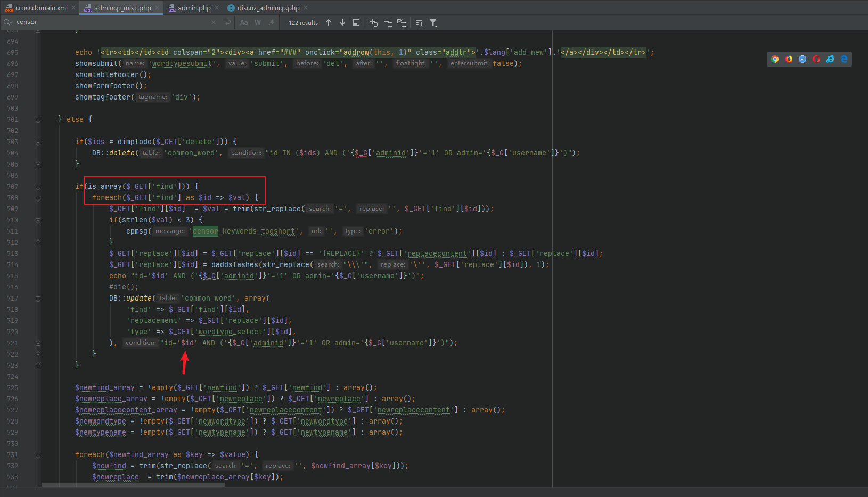
Task: Click '$newfind_array' variable on line 725
Action: (105, 388)
